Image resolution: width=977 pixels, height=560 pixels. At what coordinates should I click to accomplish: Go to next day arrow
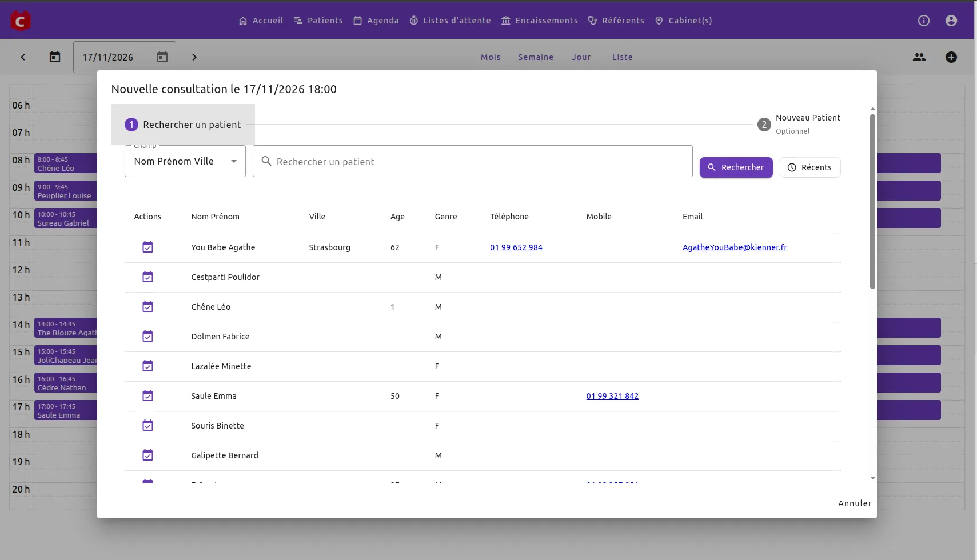click(194, 57)
